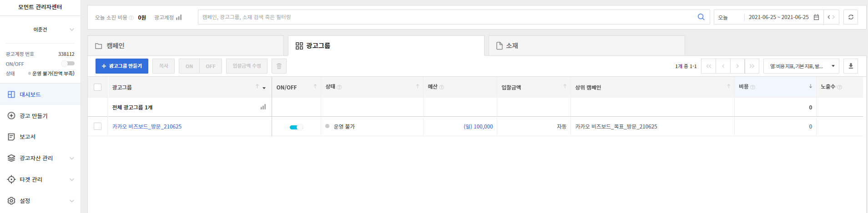Open the column settings 열 dropdown
Viewport: 868px width, 213px height.
801,66
